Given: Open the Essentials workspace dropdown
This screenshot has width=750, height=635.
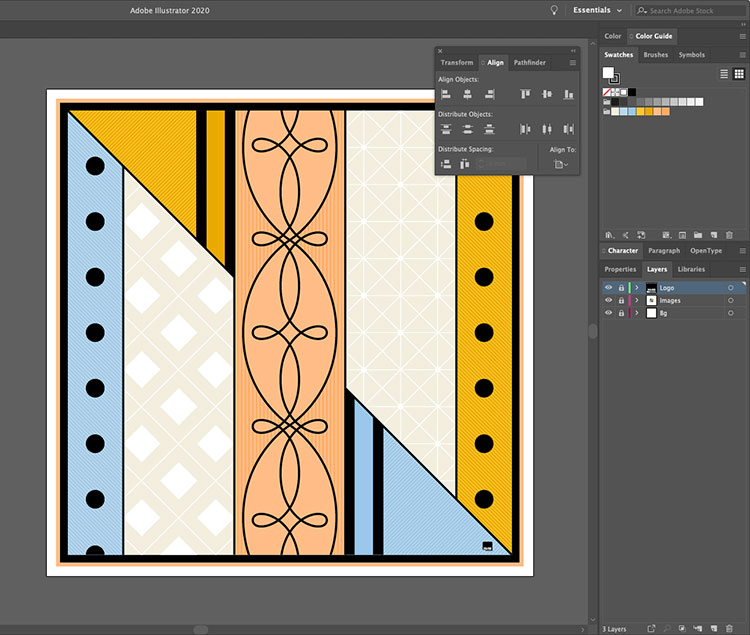Looking at the screenshot, I should coord(598,10).
